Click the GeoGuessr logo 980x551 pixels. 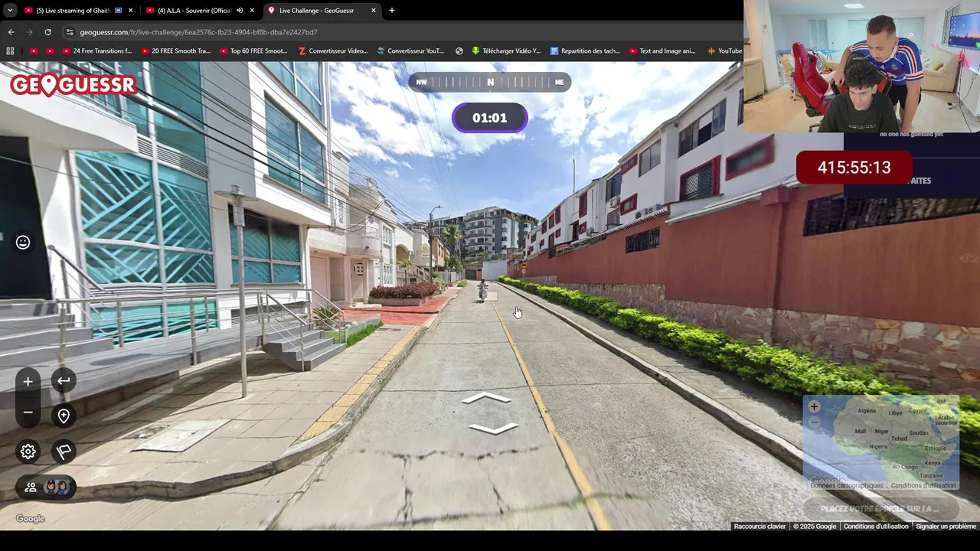(x=73, y=84)
